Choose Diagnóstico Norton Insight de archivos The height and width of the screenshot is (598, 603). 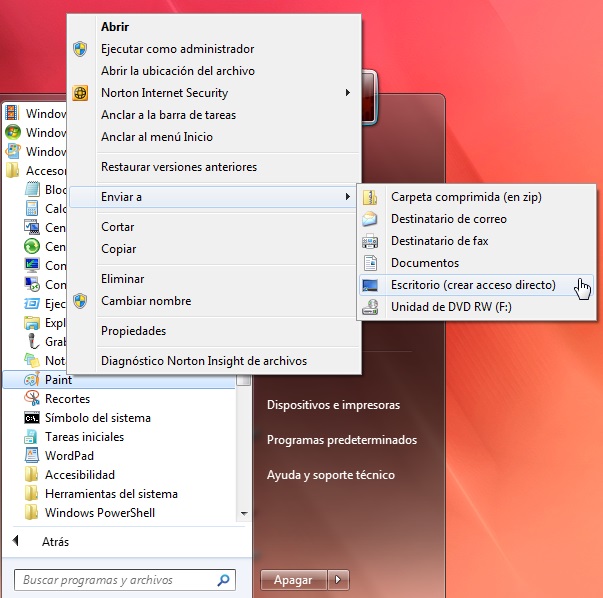(214, 361)
